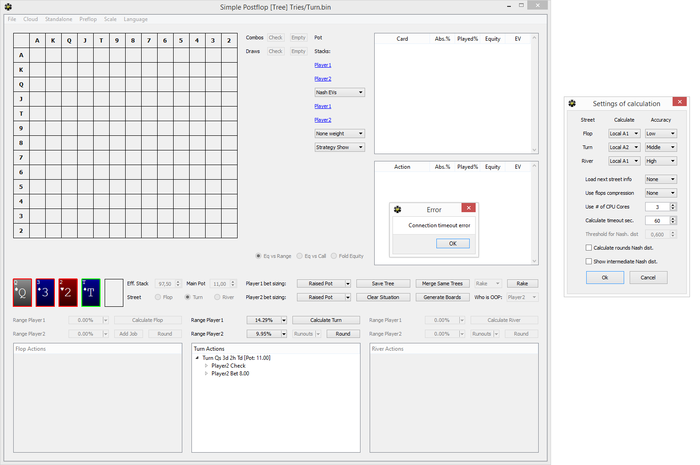Open the Use flops compression dropdown

(x=661, y=193)
